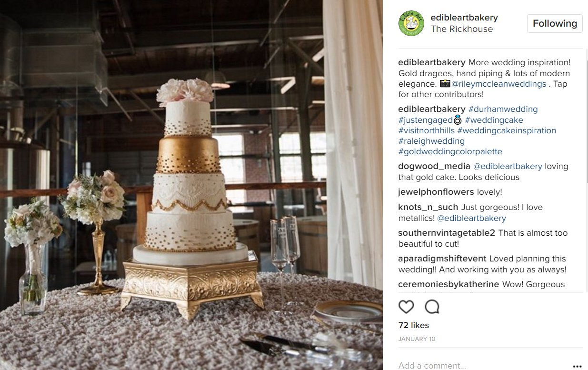This screenshot has width=588, height=370.
Task: Open knots_n_such user profile
Action: point(428,207)
